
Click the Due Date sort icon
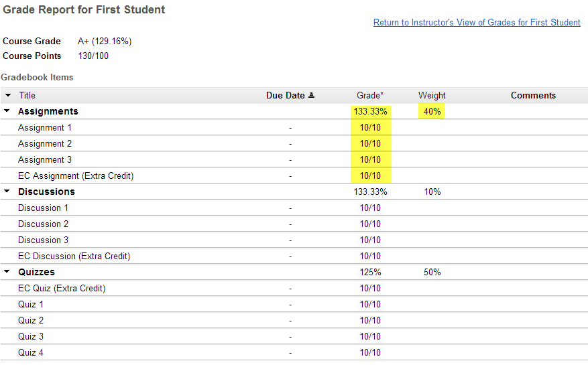[x=311, y=96]
